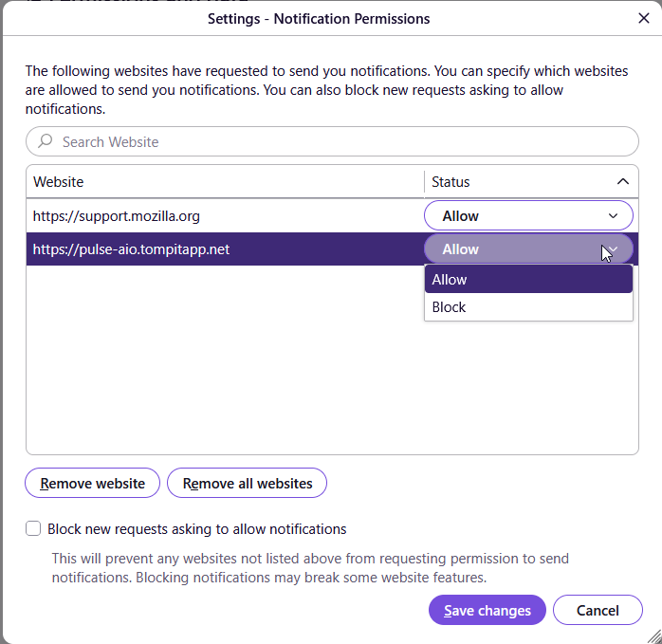Screen dimensions: 662x644
Task: Sort by the Website column header
Action: coord(225,181)
